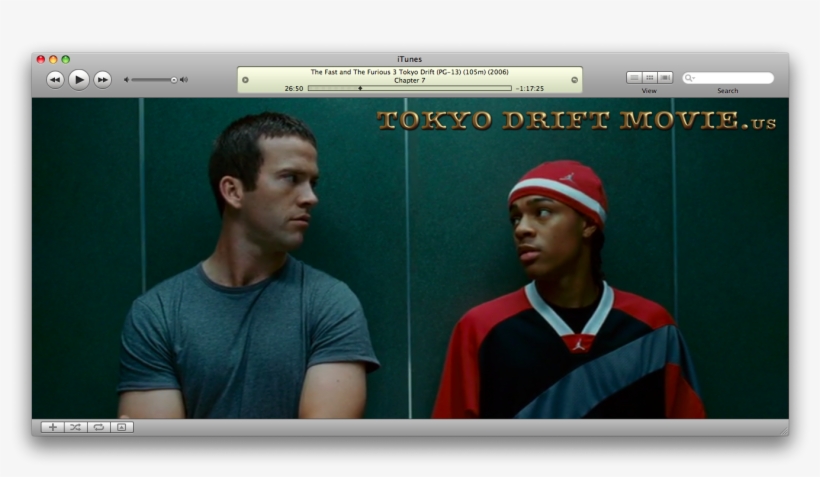Toggle the remaining time display -1:17:25
Screen dimensions: 820x477
530,88
